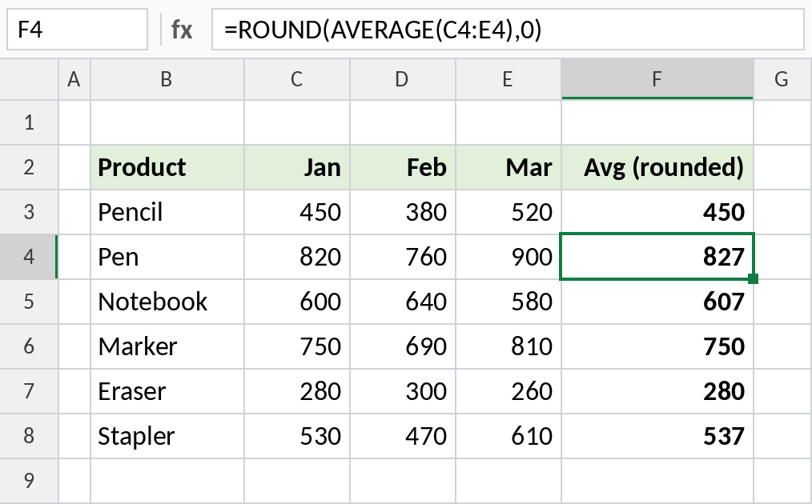Image resolution: width=812 pixels, height=504 pixels.
Task: Select row 5 header
Action: [x=29, y=302]
